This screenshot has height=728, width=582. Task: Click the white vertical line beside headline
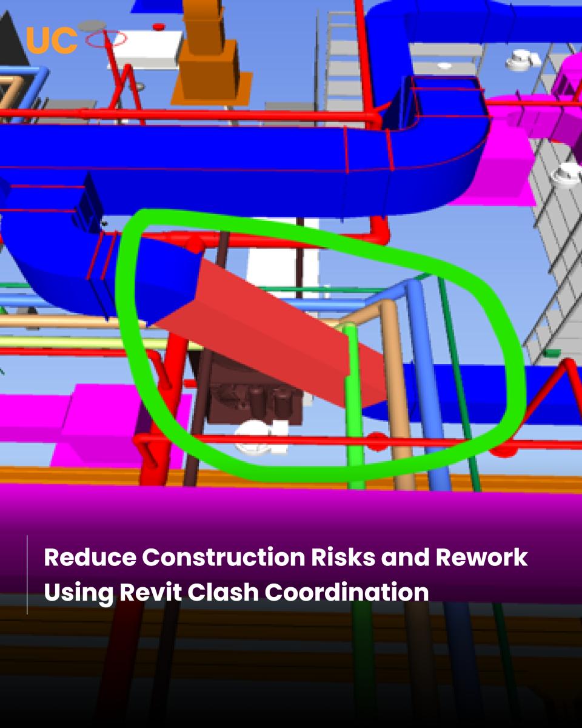27,575
